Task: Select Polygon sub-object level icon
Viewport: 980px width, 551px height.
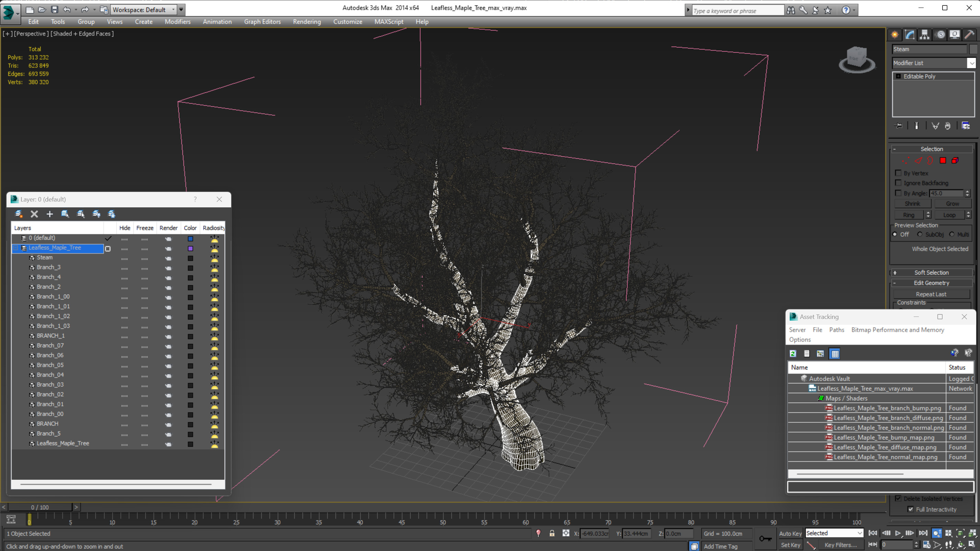Action: [943, 160]
